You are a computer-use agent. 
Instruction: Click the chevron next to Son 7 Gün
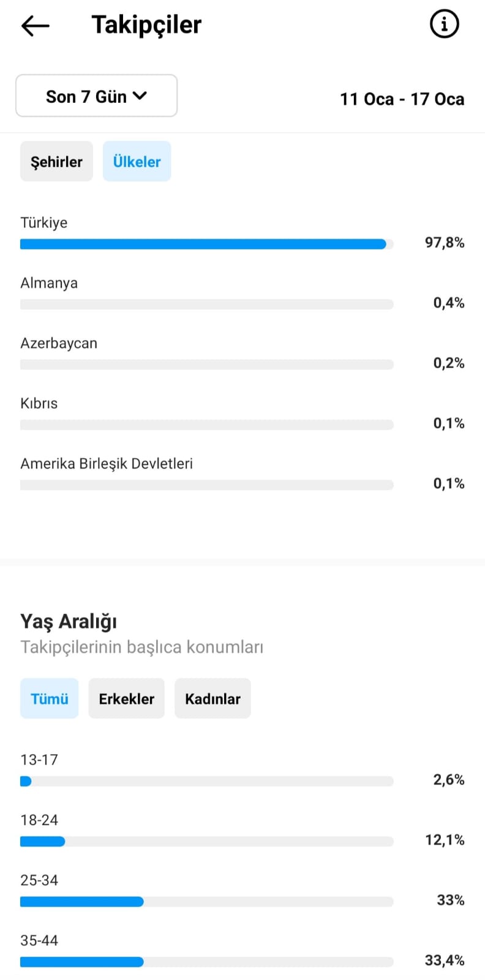tap(140, 96)
